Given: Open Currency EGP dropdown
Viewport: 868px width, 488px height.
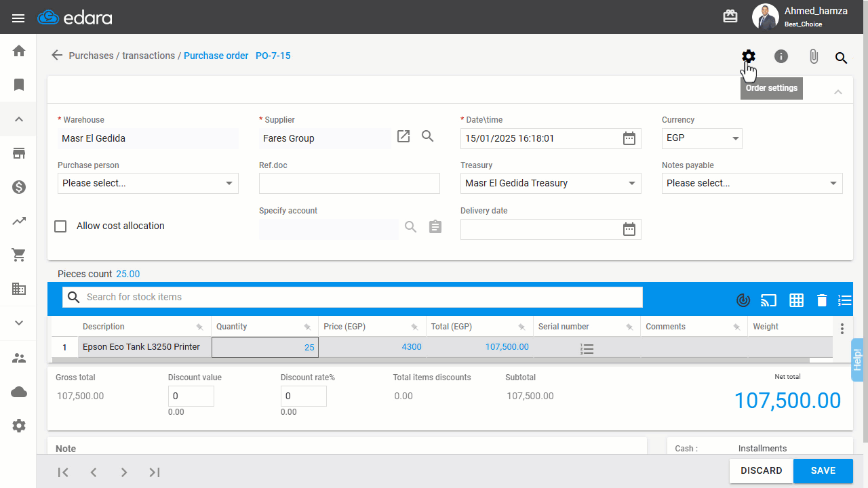Looking at the screenshot, I should 702,138.
